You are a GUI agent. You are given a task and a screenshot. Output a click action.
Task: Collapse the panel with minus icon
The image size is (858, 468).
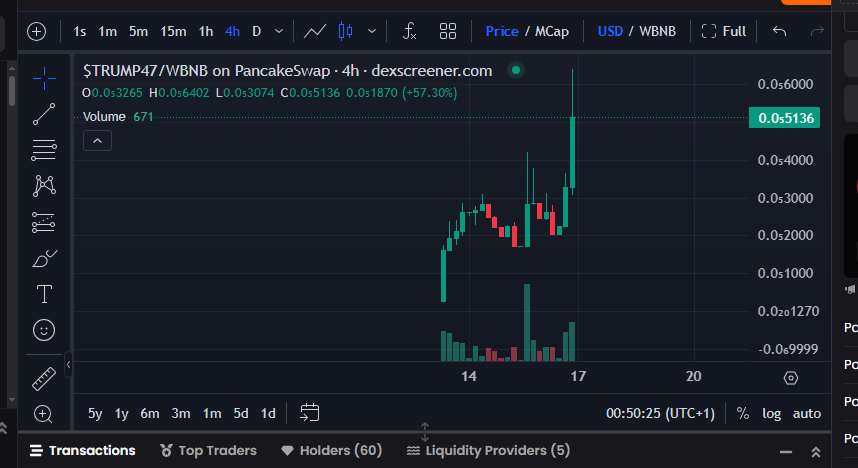[x=786, y=452]
